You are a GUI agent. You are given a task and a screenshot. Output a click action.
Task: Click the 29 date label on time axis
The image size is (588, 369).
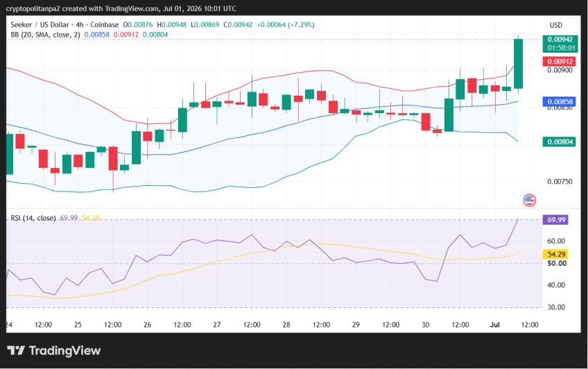pos(356,325)
